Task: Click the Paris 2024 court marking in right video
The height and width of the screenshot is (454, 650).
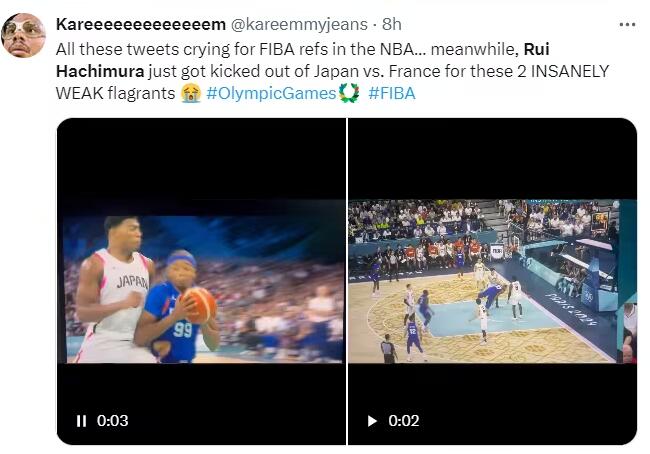Action: [x=571, y=309]
